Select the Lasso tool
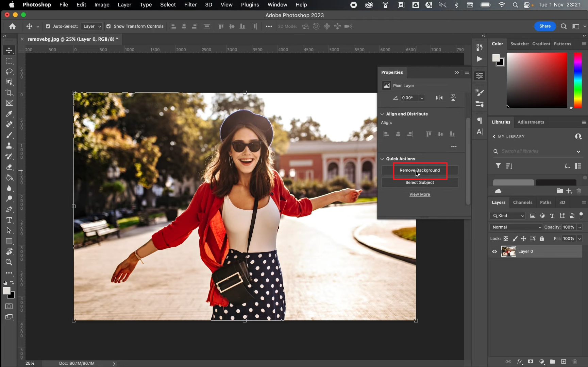Screen dimensions: 588x367 point(9,71)
